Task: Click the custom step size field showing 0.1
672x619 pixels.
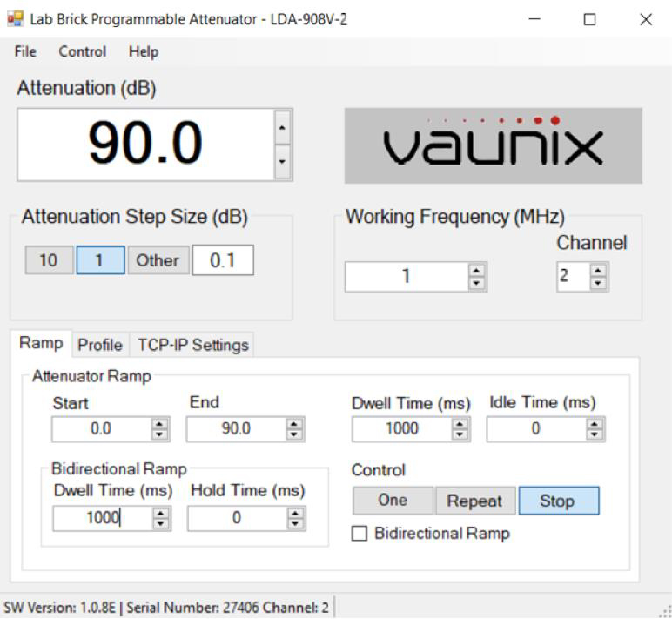Action: coord(223,260)
